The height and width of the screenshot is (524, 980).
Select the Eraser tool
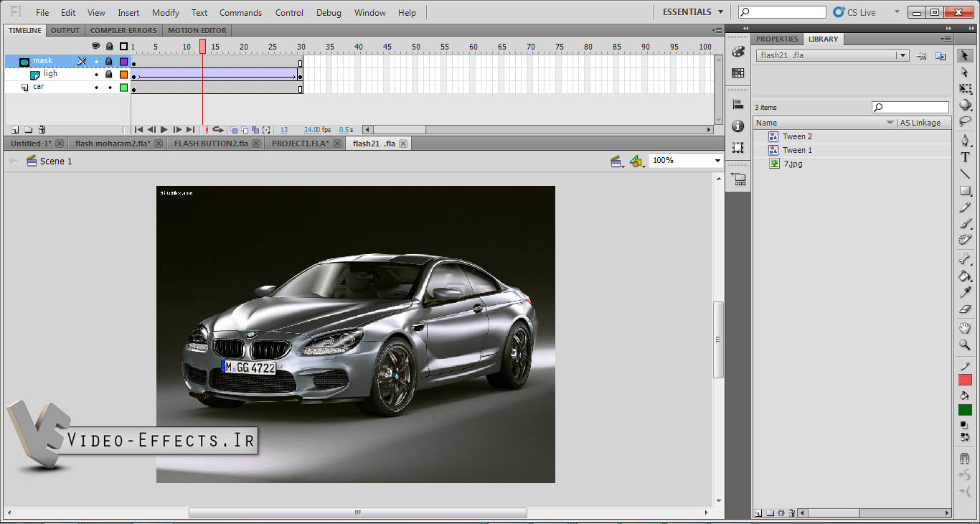[x=965, y=309]
